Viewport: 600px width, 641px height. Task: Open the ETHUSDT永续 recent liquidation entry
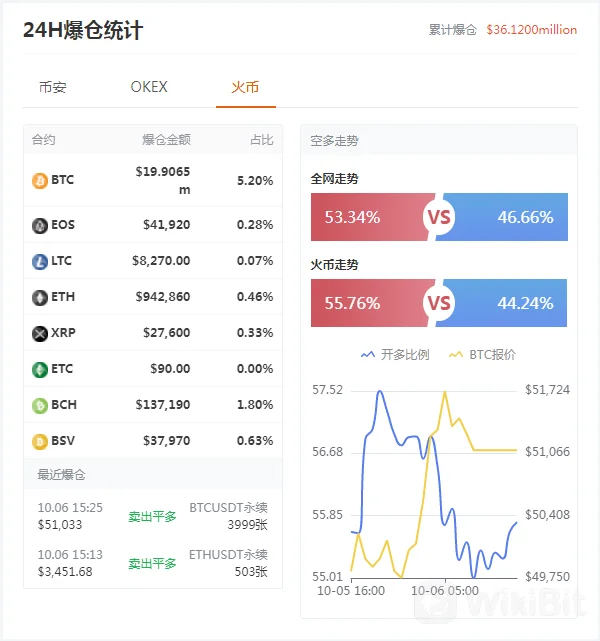[153, 563]
